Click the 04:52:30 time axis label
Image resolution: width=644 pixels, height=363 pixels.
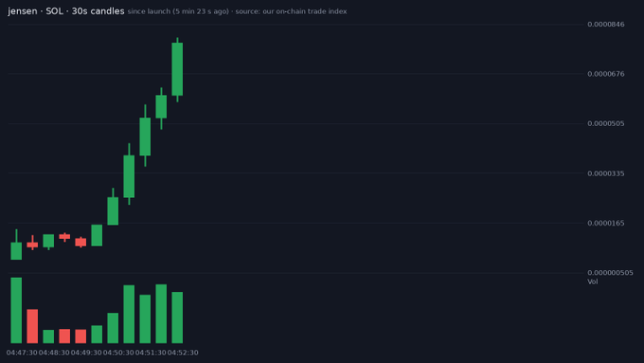[183, 353]
